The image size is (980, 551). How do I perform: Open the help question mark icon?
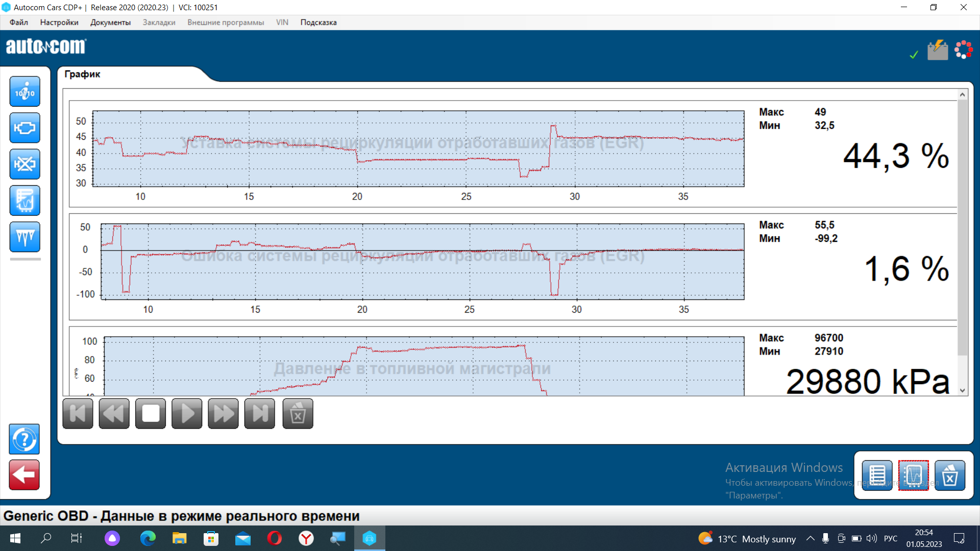pos(24,439)
